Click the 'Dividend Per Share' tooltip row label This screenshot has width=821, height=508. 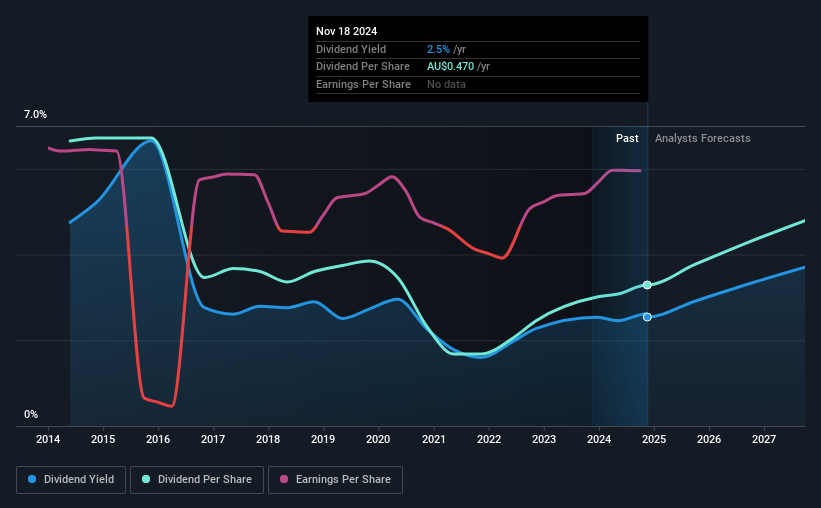tap(363, 67)
